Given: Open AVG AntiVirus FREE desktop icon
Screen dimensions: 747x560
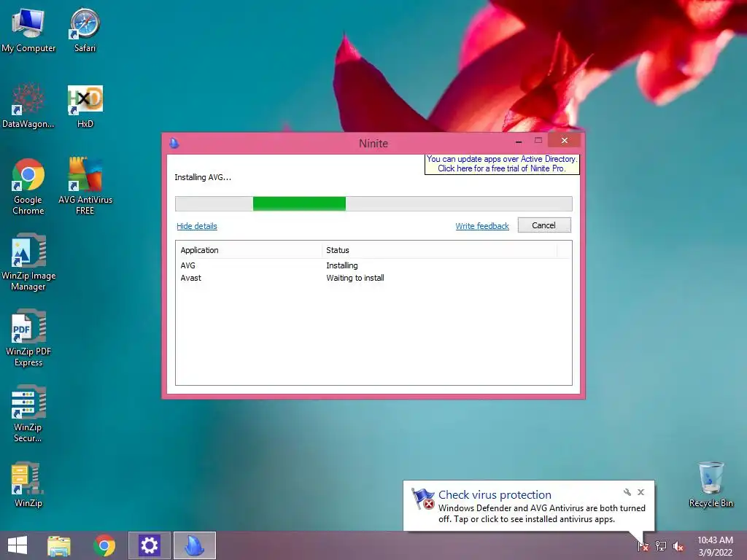Looking at the screenshot, I should 85,186.
